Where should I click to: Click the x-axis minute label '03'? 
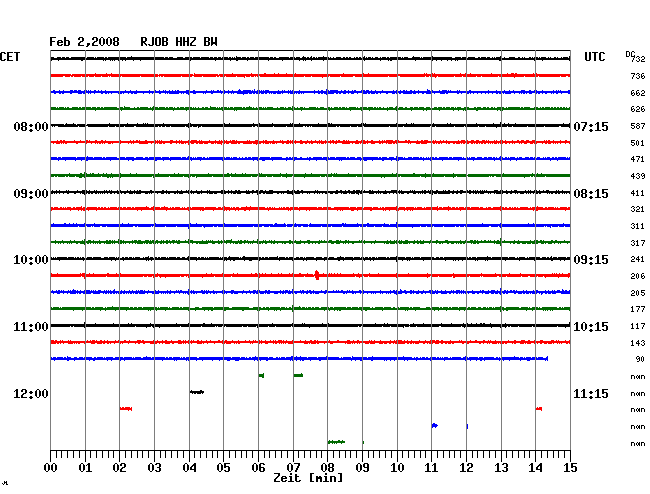[x=155, y=468]
